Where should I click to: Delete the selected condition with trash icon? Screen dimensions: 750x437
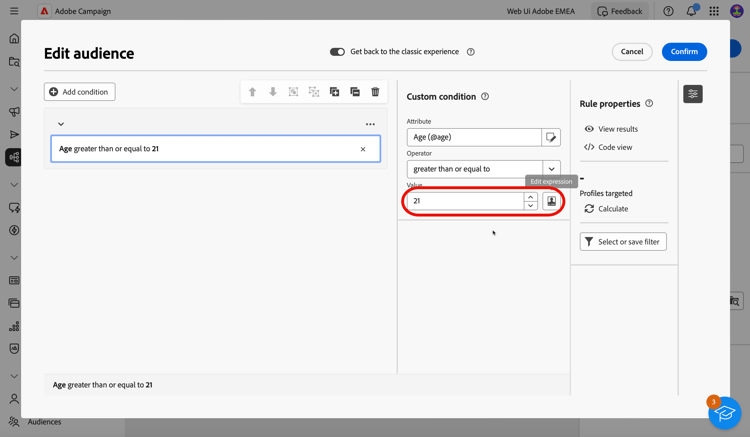coord(375,92)
